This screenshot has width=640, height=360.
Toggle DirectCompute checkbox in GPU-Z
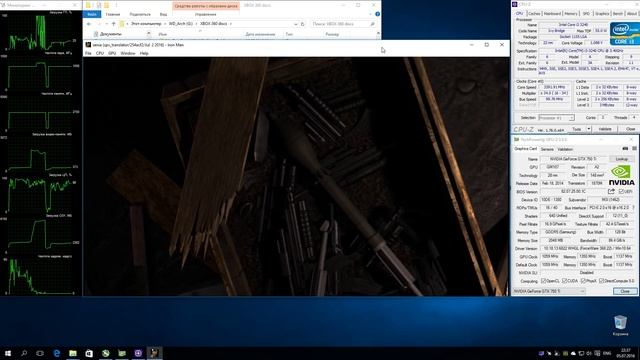[x=601, y=281]
